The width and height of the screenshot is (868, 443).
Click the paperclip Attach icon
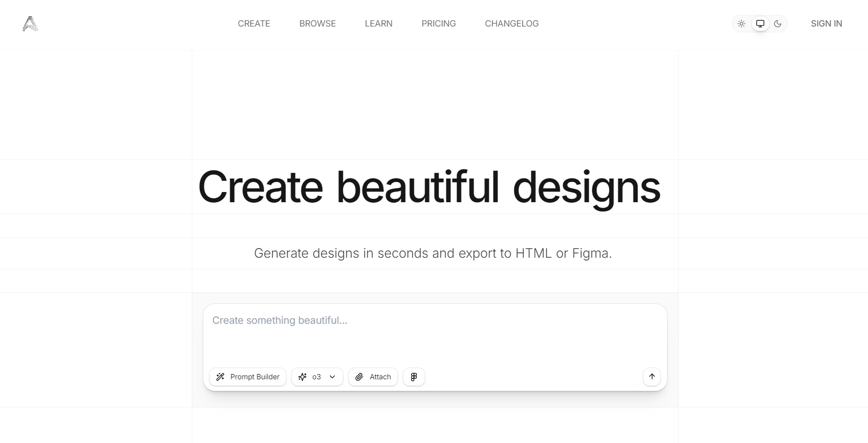pos(359,377)
